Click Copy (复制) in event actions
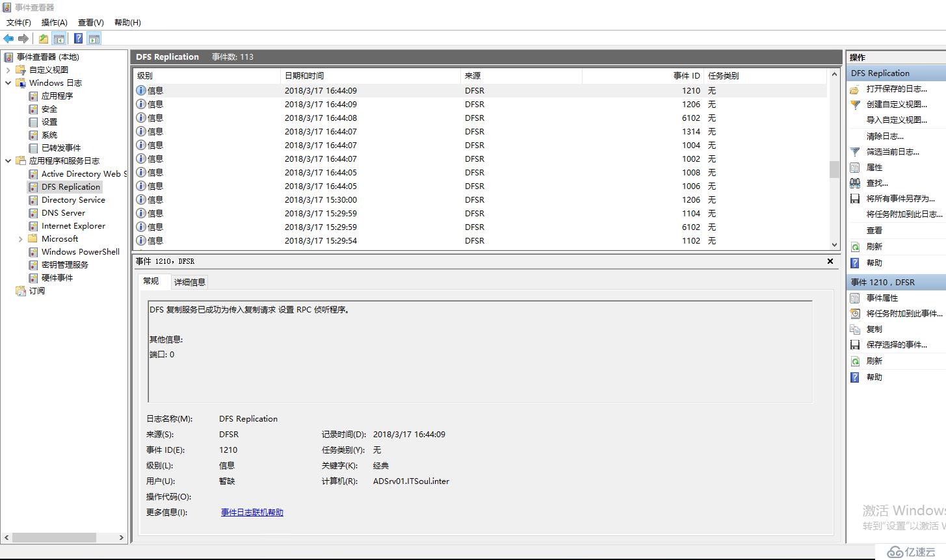This screenshot has width=946, height=560. pyautogui.click(x=874, y=329)
